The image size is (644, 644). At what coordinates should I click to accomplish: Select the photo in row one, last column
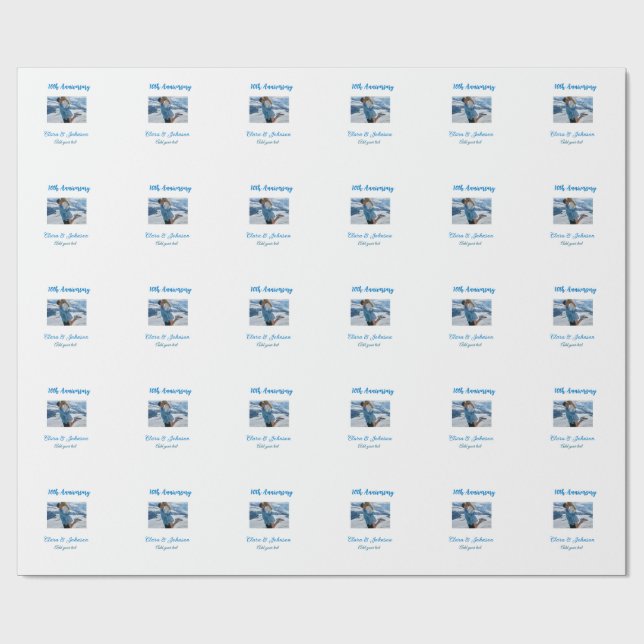572,109
